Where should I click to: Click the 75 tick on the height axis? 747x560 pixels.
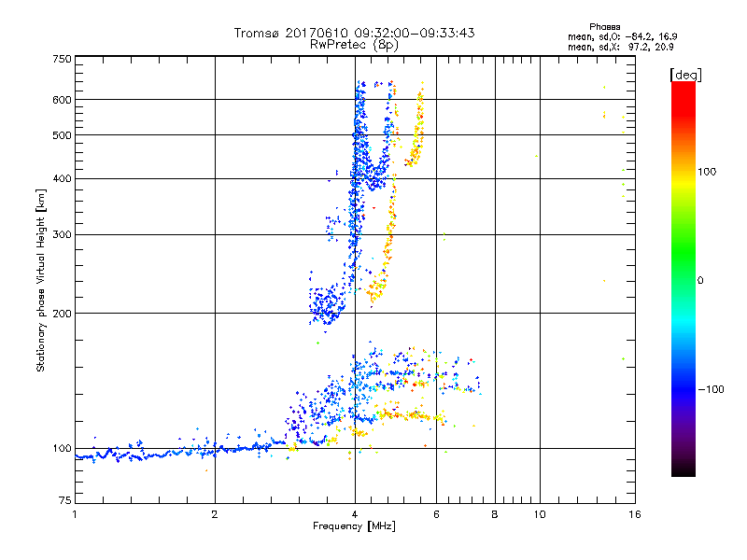click(x=64, y=502)
